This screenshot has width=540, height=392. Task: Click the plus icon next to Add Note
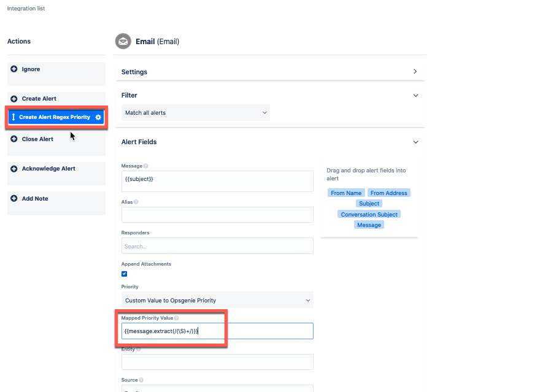13,199
